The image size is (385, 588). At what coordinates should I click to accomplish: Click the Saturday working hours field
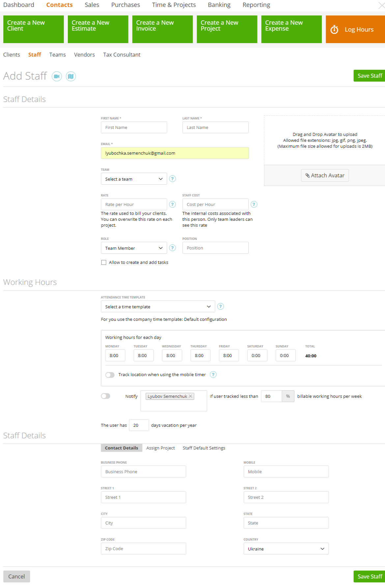(x=257, y=355)
